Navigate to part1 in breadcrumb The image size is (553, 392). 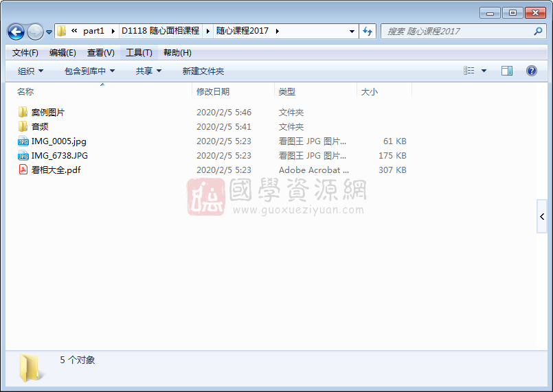(93, 31)
